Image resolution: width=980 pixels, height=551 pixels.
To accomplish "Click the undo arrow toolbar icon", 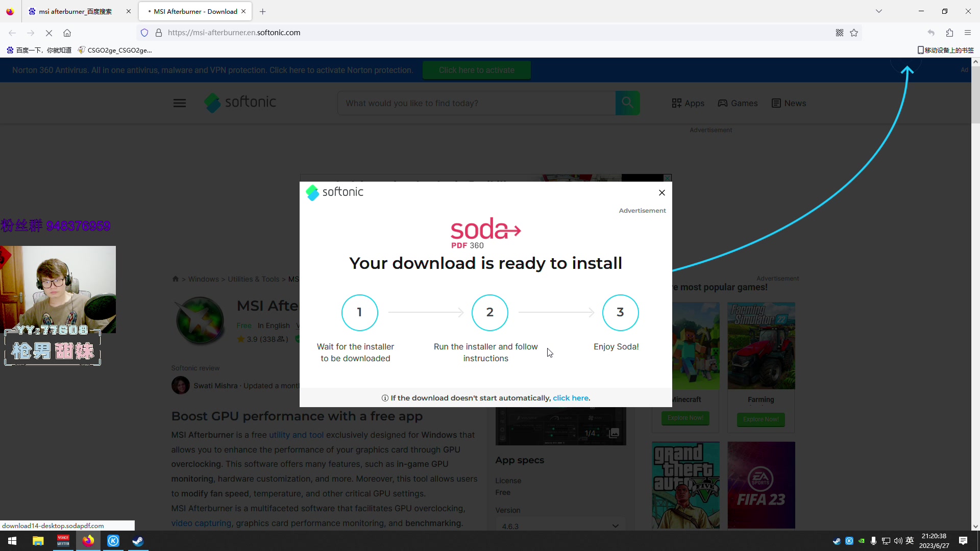I will click(x=931, y=33).
